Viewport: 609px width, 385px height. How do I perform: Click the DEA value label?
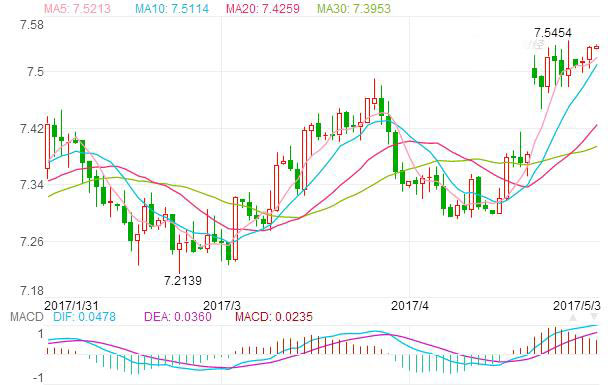(x=178, y=317)
